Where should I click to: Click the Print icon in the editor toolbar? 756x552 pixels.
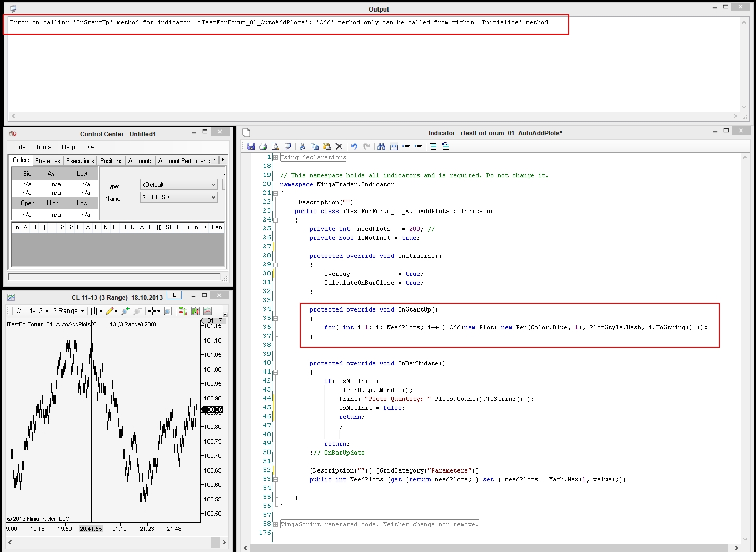point(263,147)
